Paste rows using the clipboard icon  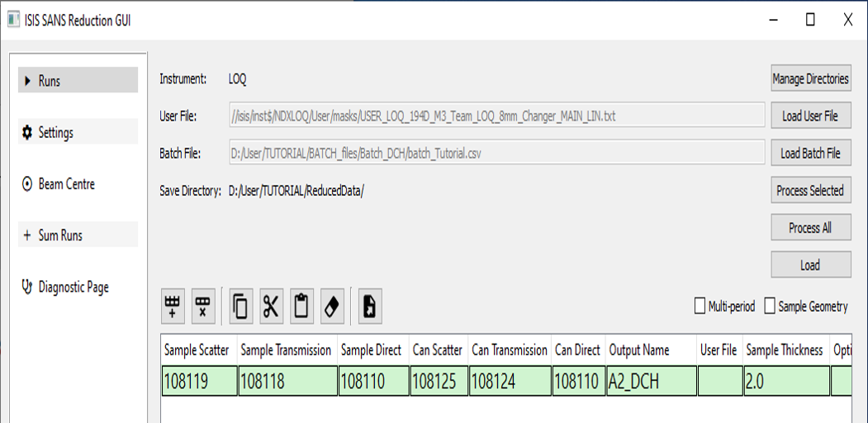coord(301,307)
